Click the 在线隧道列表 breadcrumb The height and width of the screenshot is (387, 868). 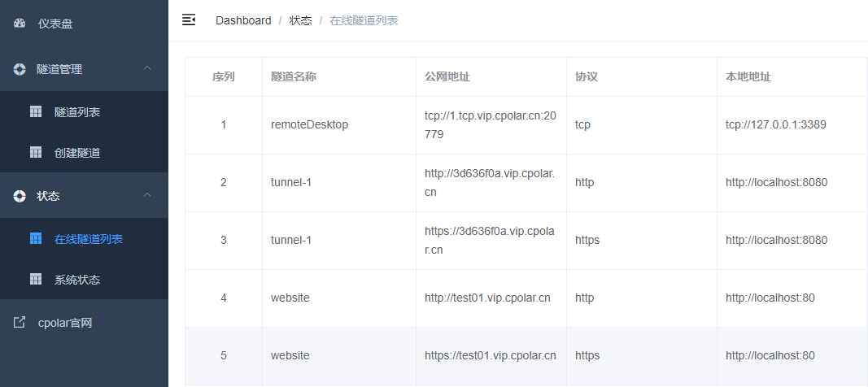pos(364,20)
